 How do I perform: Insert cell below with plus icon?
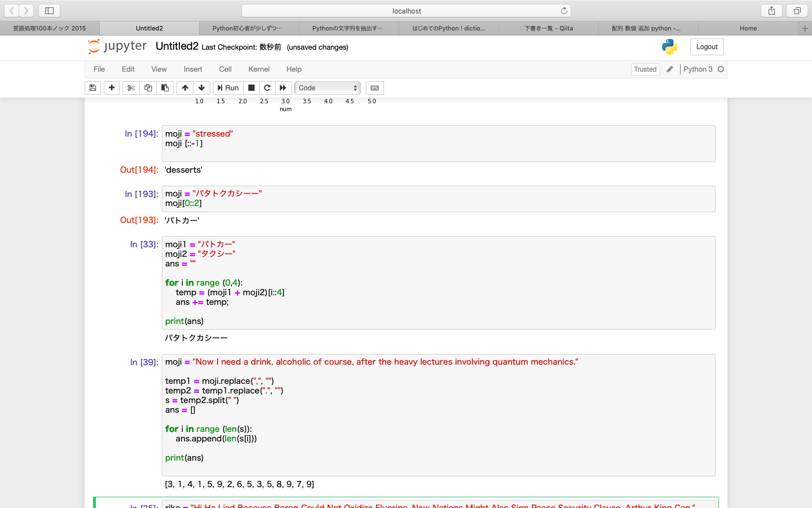pyautogui.click(x=112, y=88)
